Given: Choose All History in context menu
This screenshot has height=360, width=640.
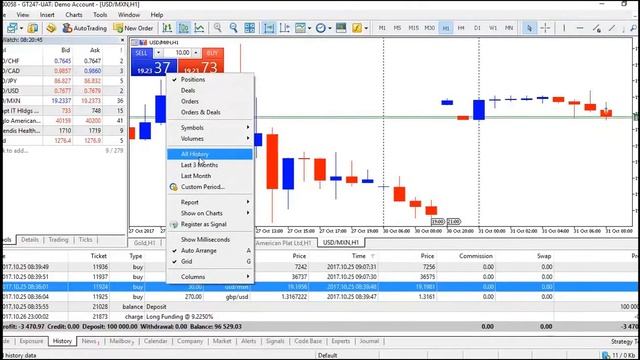Looking at the screenshot, I should tap(210, 154).
